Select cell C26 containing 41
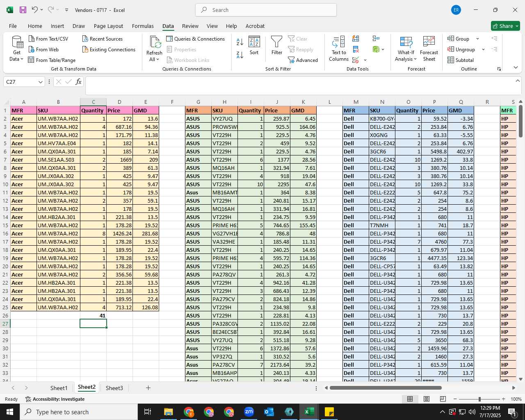 93,315
